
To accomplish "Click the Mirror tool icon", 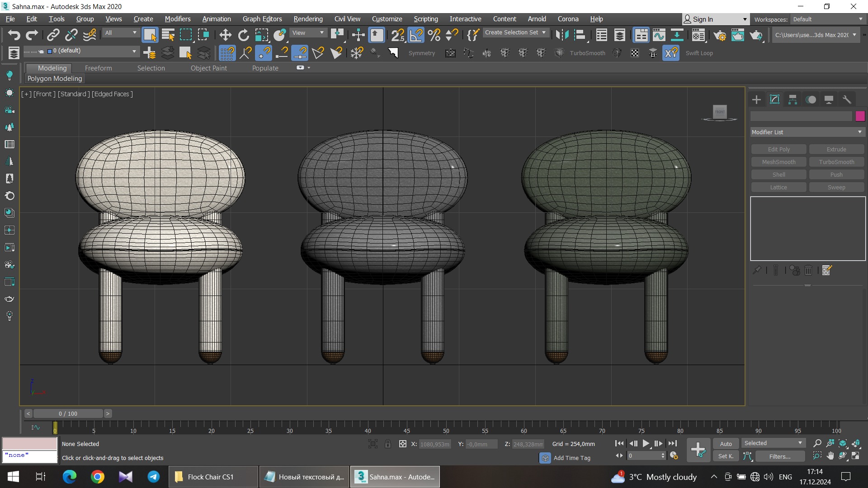I will (562, 35).
